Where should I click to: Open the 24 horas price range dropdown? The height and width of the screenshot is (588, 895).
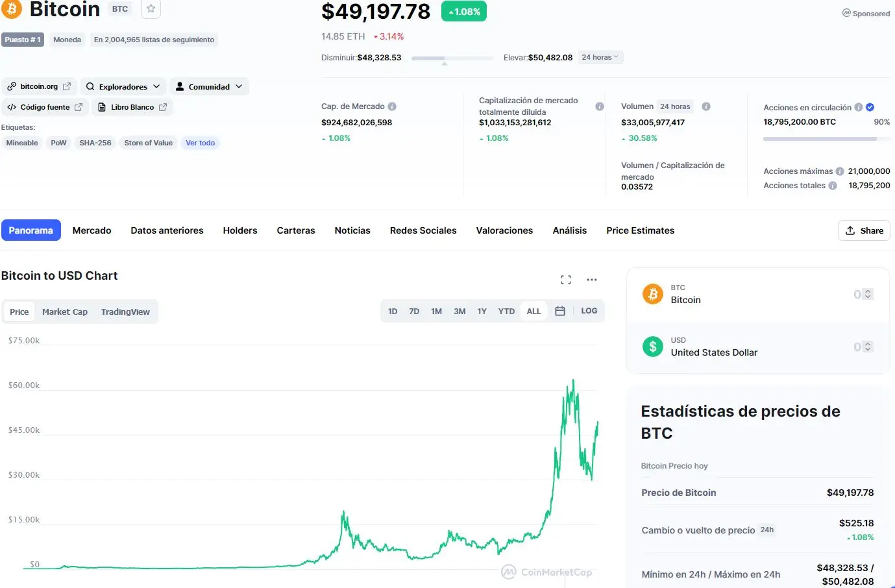click(x=600, y=57)
